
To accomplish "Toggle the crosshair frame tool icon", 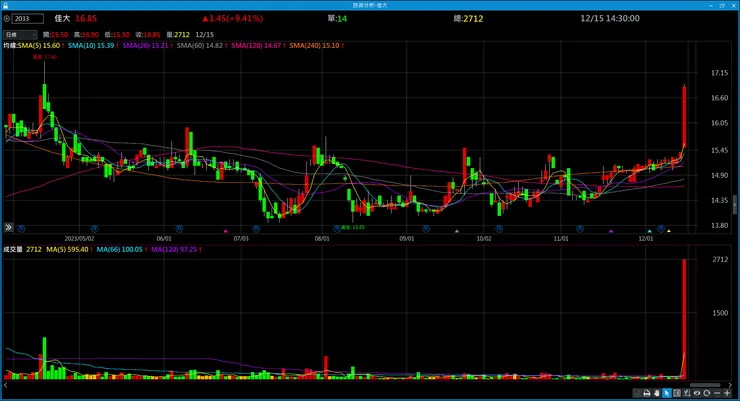I will coord(677,393).
